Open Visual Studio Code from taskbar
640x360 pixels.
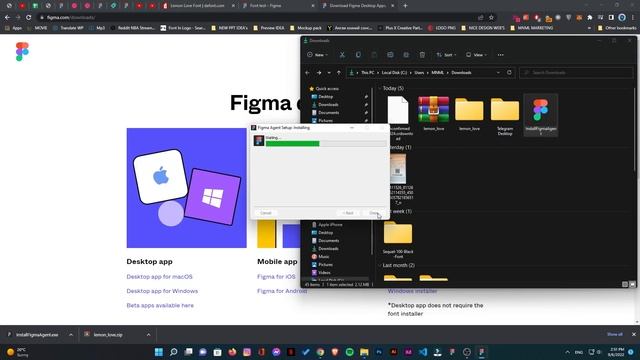pyautogui.click(x=423, y=352)
